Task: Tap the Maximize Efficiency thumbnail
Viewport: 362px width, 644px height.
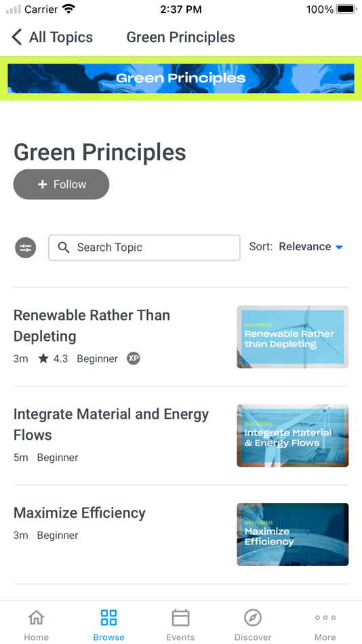Action: [x=293, y=534]
